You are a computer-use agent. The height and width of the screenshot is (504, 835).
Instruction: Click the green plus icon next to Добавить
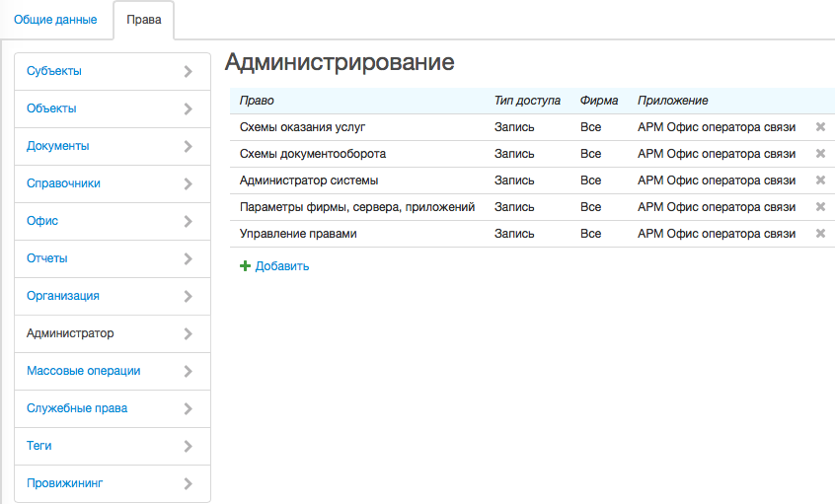pyautogui.click(x=245, y=266)
